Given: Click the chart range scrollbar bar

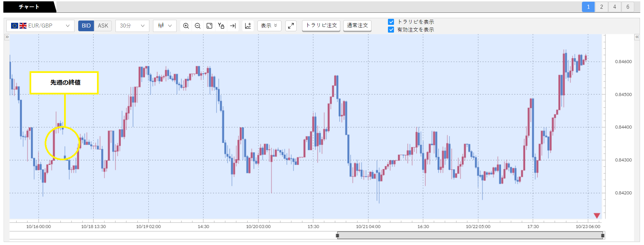Looking at the screenshot, I should [470, 236].
